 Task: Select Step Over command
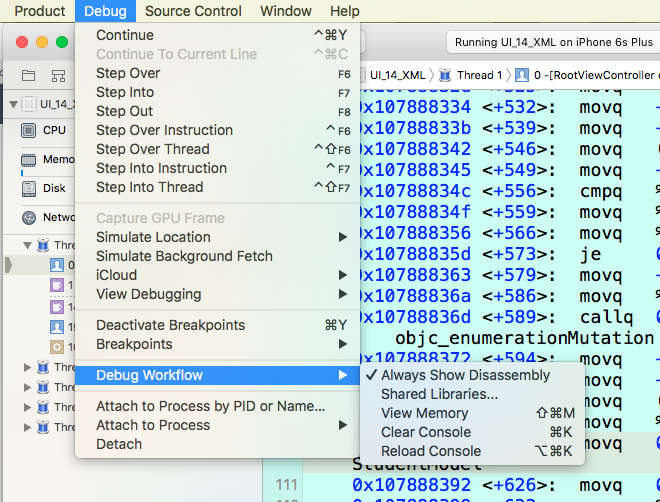click(217, 73)
